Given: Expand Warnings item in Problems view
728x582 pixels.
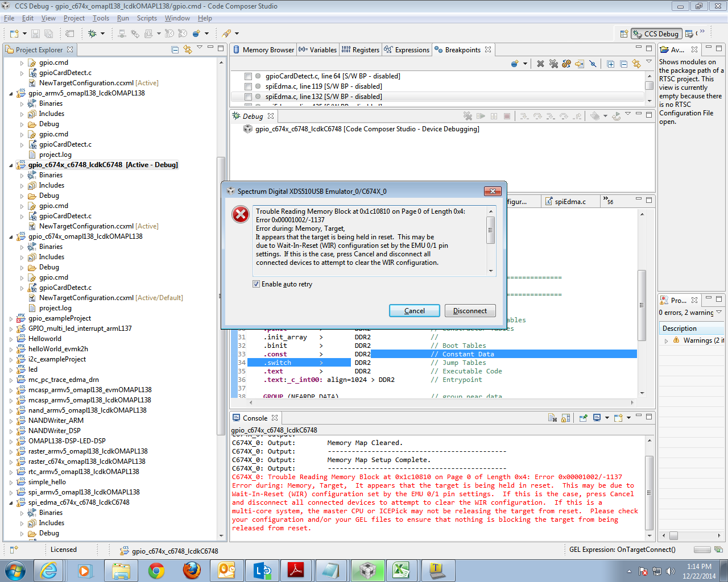Looking at the screenshot, I should point(666,340).
